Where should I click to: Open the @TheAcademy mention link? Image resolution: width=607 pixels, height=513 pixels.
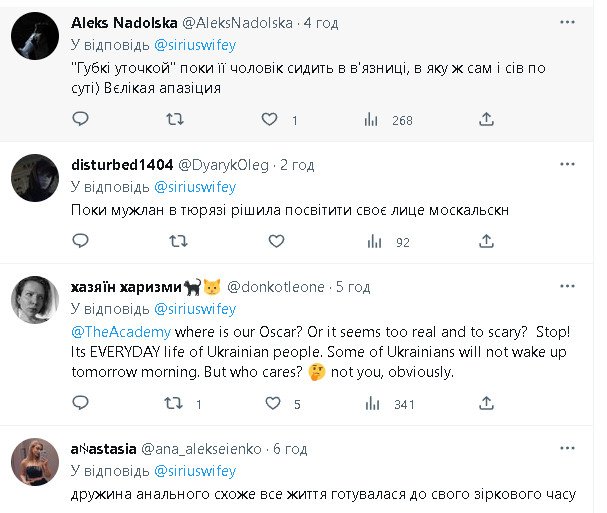click(121, 332)
